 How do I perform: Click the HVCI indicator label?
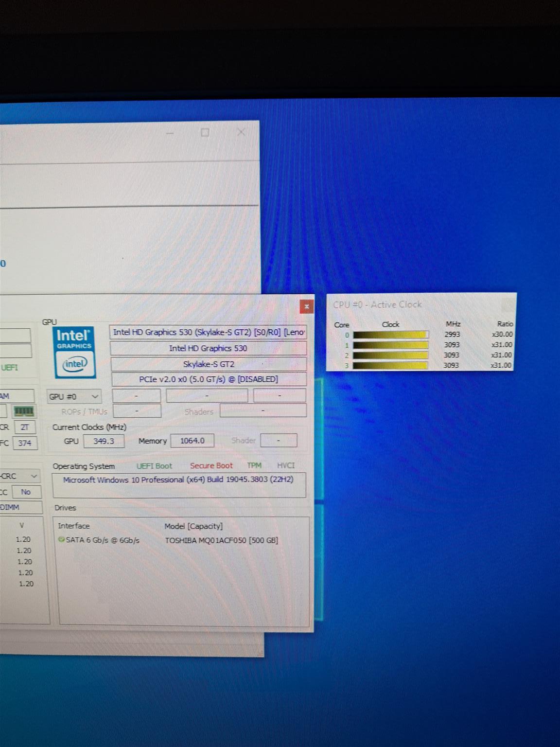(x=286, y=465)
